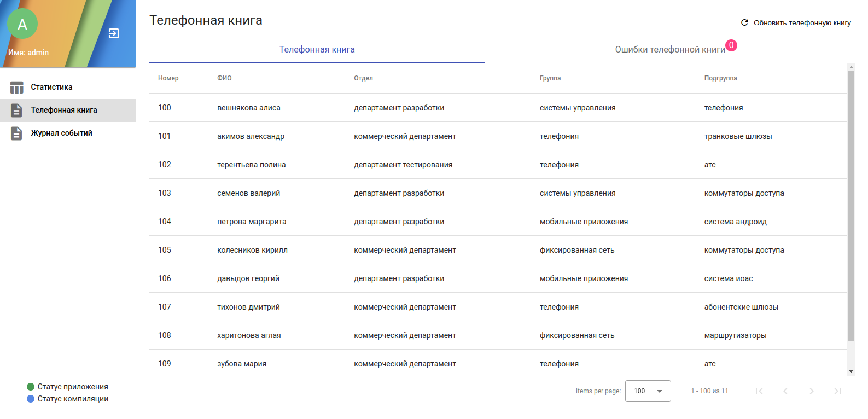
Task: Click the admin avatar circle
Action: point(22,24)
